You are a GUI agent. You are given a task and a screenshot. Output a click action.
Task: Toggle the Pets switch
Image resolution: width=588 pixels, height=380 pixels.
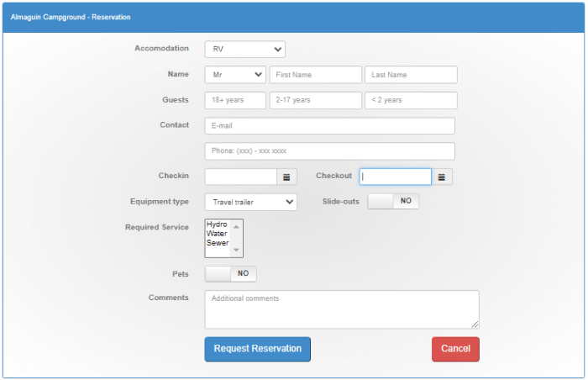[231, 274]
